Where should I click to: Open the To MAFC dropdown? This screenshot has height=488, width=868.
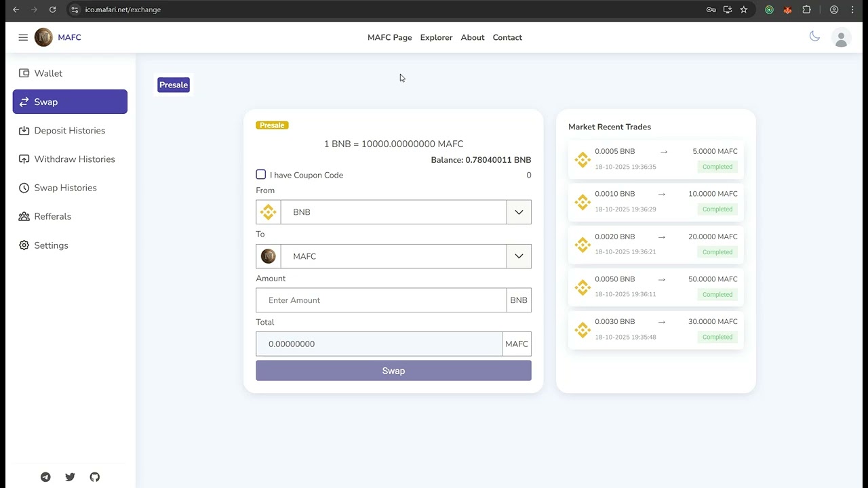click(x=393, y=256)
